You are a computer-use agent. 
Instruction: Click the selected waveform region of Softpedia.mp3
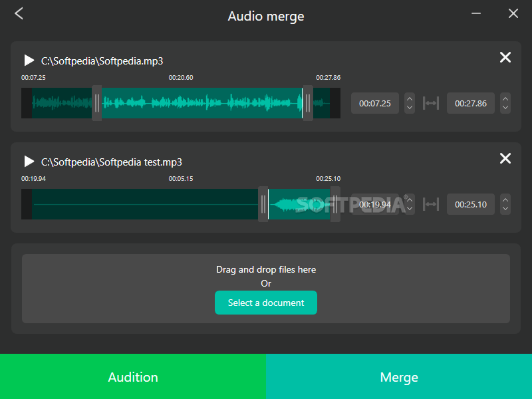[x=201, y=103]
